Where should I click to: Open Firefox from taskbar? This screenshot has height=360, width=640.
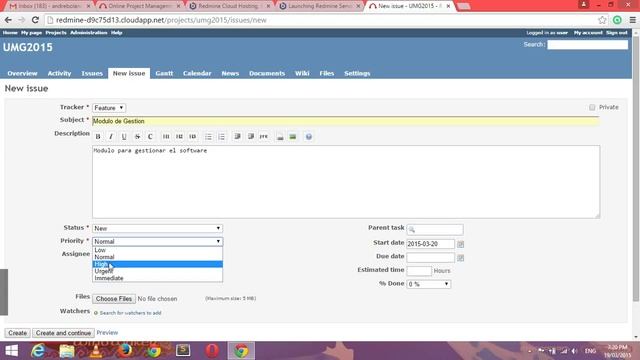(x=125, y=351)
